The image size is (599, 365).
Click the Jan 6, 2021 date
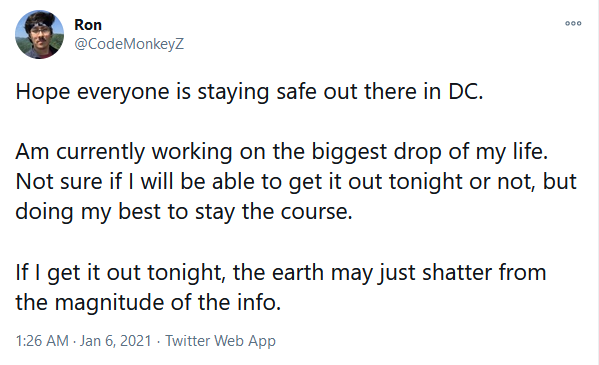115,341
